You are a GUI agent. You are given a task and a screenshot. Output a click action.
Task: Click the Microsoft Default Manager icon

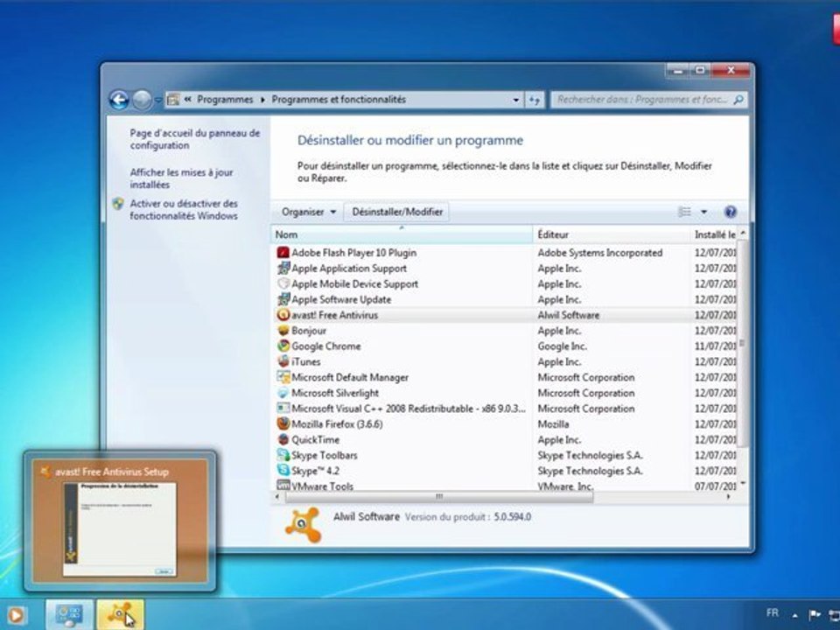[283, 377]
